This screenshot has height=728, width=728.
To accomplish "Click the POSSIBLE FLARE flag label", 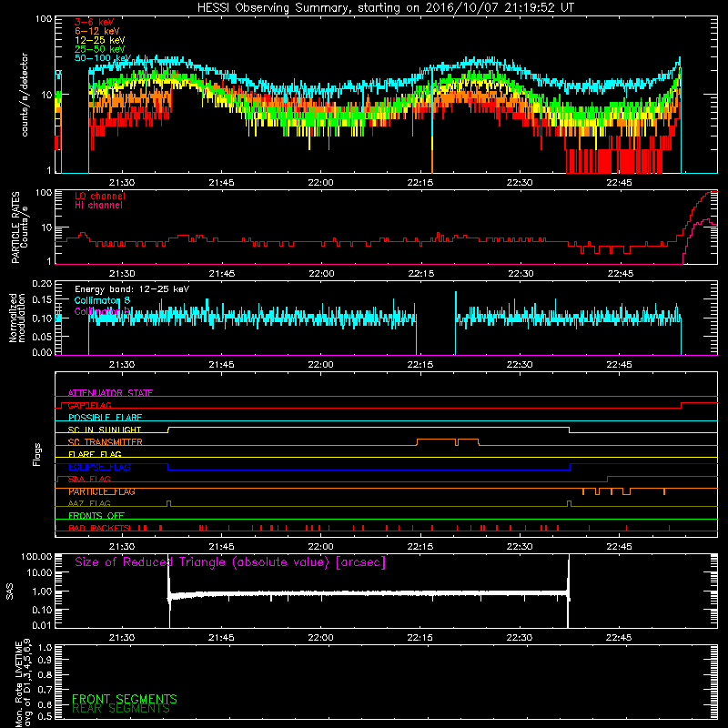I will [105, 418].
